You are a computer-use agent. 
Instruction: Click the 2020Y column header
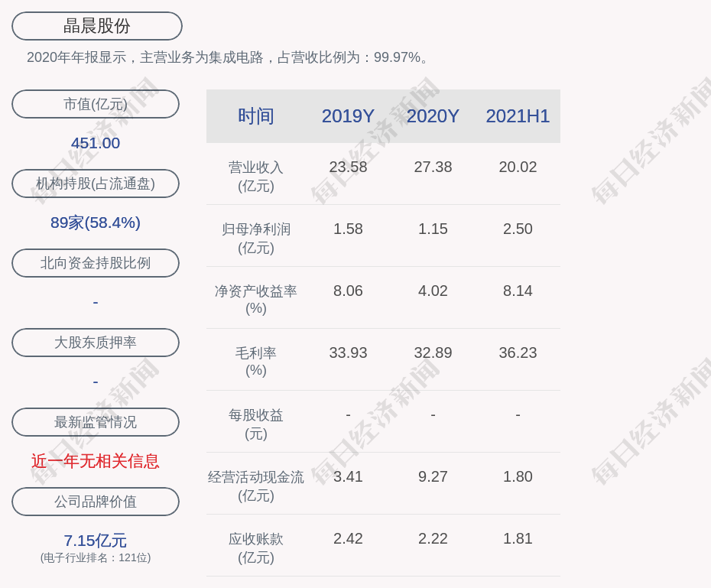pyautogui.click(x=433, y=116)
